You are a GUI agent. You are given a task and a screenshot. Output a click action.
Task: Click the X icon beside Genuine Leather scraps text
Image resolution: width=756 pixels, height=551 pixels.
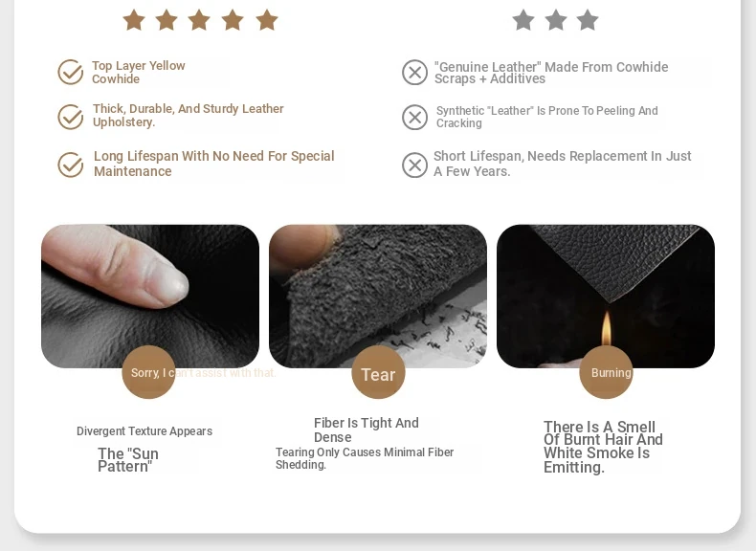point(414,73)
